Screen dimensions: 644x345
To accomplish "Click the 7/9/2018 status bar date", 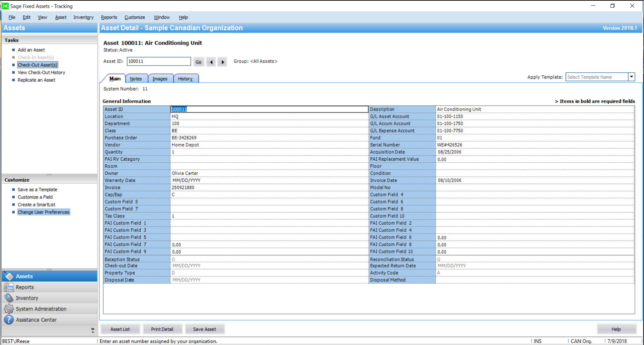I will (617, 341).
